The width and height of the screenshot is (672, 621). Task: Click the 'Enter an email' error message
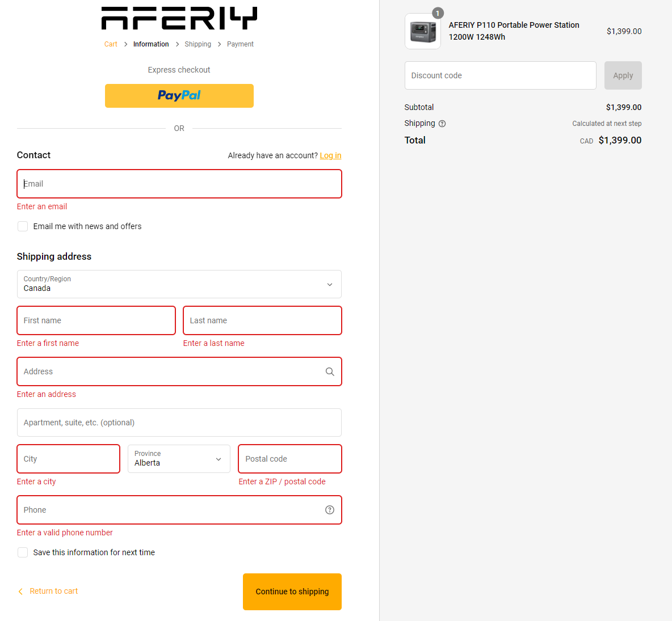[42, 206]
